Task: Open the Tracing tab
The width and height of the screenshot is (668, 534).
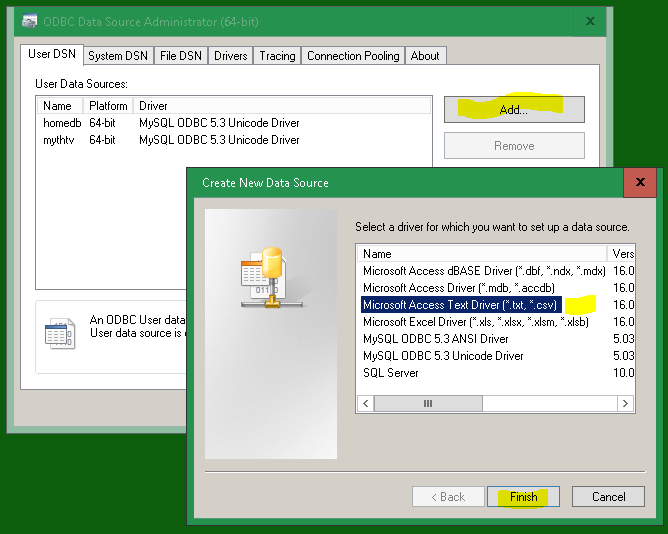Action: tap(277, 56)
